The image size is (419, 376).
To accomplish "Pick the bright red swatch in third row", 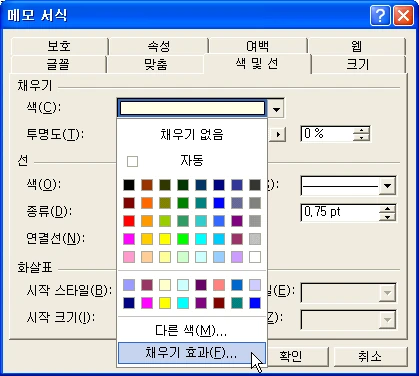I will [129, 221].
